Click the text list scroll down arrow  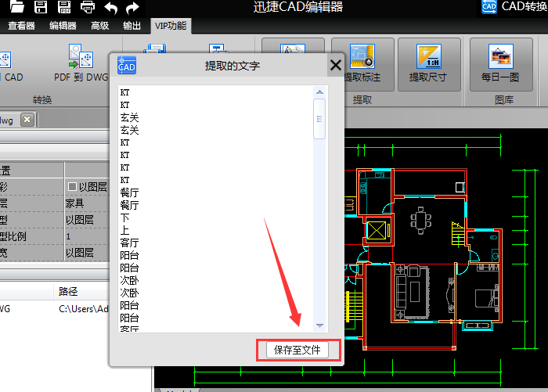[319, 325]
